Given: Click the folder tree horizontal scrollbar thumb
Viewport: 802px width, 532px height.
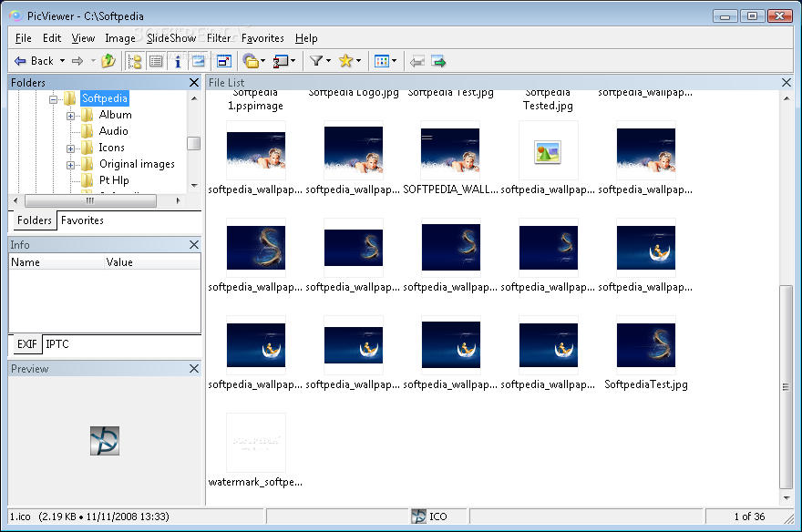Looking at the screenshot, I should tap(90, 200).
